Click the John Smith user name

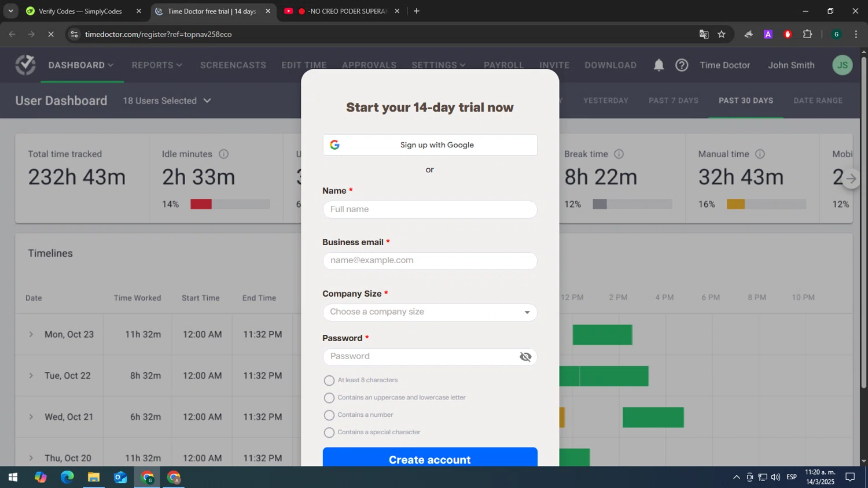pos(791,65)
